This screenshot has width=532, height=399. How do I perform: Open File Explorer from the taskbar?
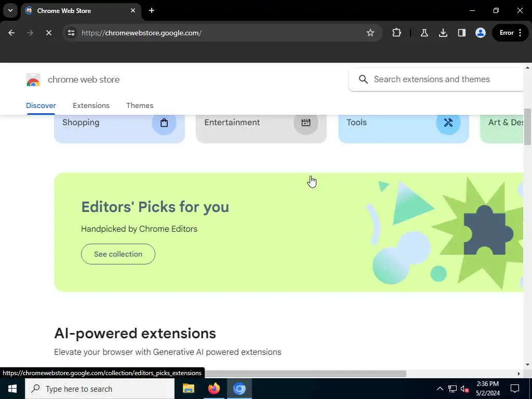click(x=188, y=389)
